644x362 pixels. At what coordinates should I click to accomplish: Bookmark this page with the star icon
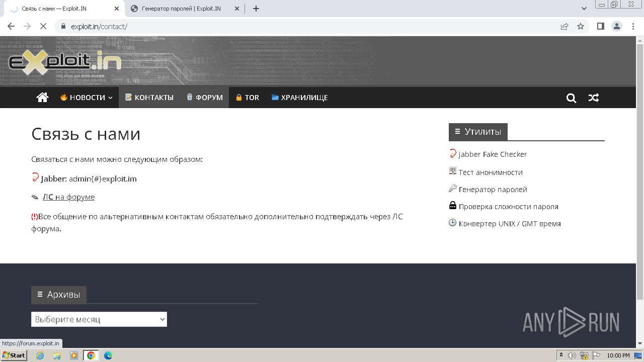[x=581, y=26]
